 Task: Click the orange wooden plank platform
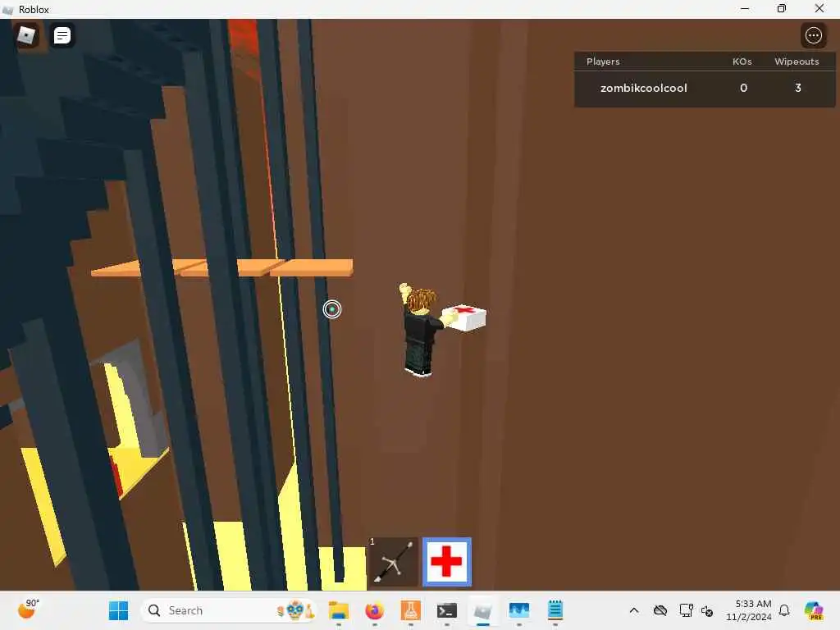click(x=221, y=267)
